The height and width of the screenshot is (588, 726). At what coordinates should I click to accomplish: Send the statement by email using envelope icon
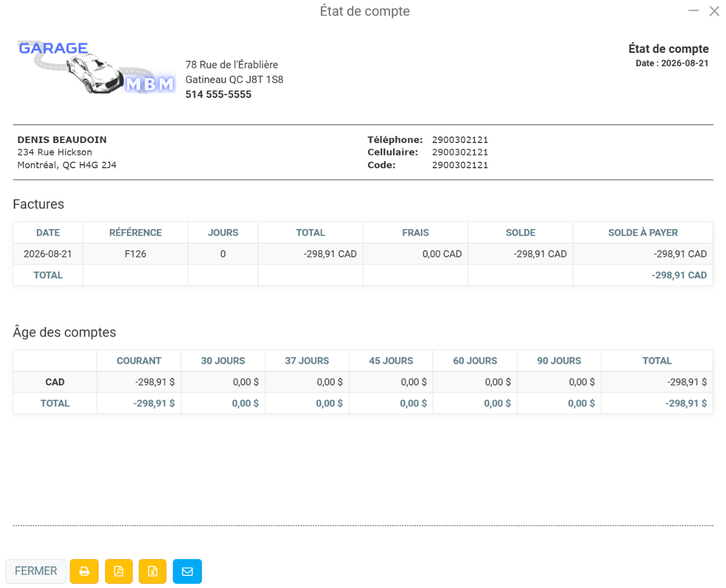(x=188, y=571)
